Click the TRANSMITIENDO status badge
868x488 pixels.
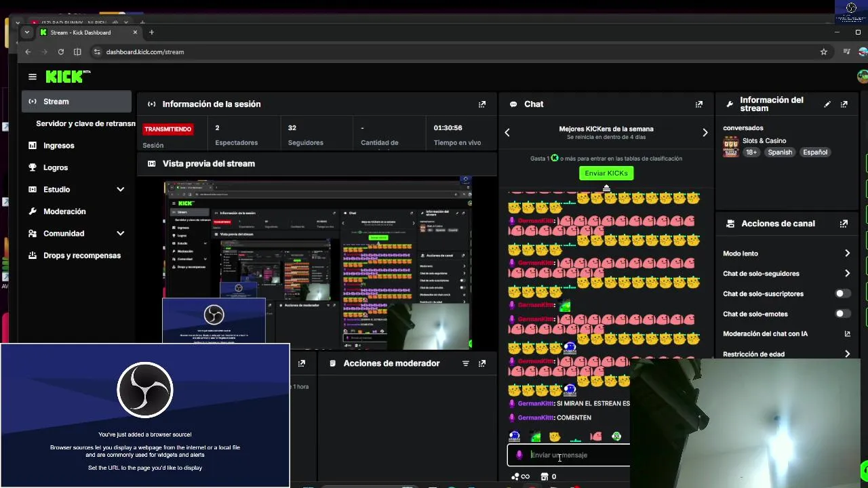coord(167,129)
